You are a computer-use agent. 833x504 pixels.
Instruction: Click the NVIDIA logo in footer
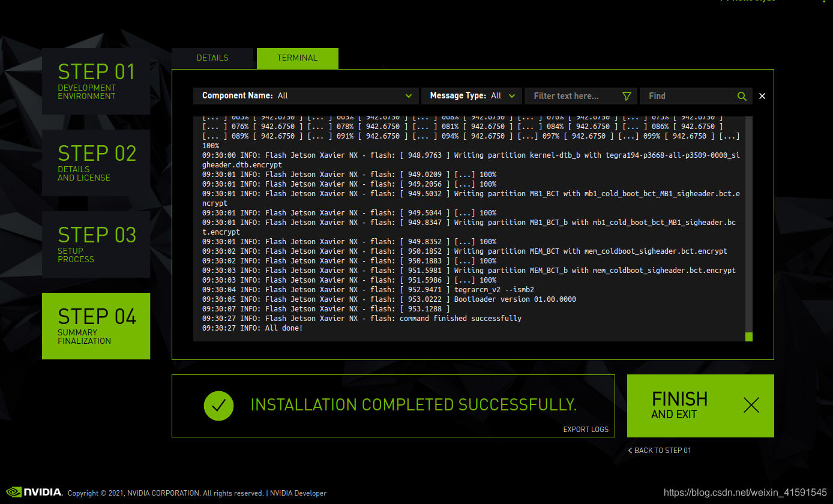pos(34,492)
